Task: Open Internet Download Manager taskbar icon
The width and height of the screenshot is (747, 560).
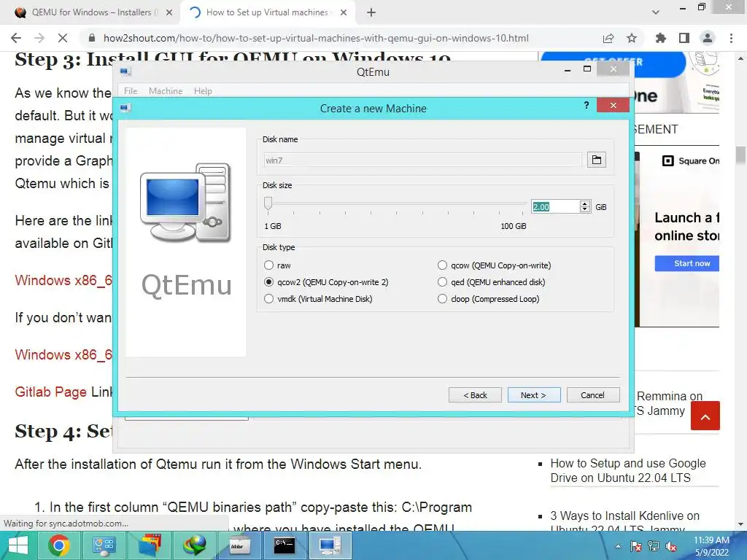Action: [x=194, y=545]
